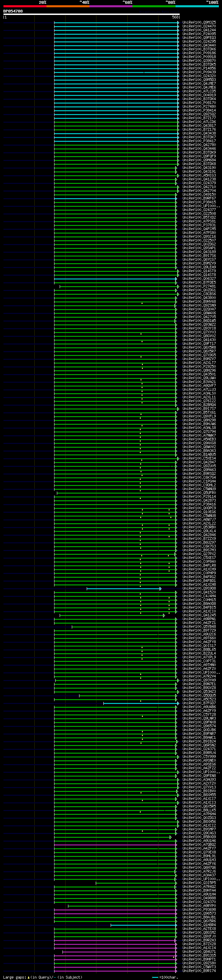222x980 pixels.
Task: Select label UniRef100_Q96573
Action: pos(199,913)
